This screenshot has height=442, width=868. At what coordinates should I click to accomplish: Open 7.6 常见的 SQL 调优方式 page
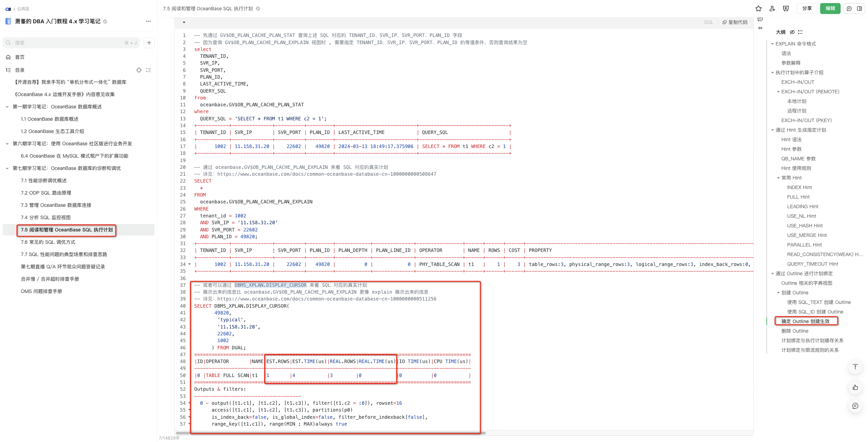coord(48,242)
